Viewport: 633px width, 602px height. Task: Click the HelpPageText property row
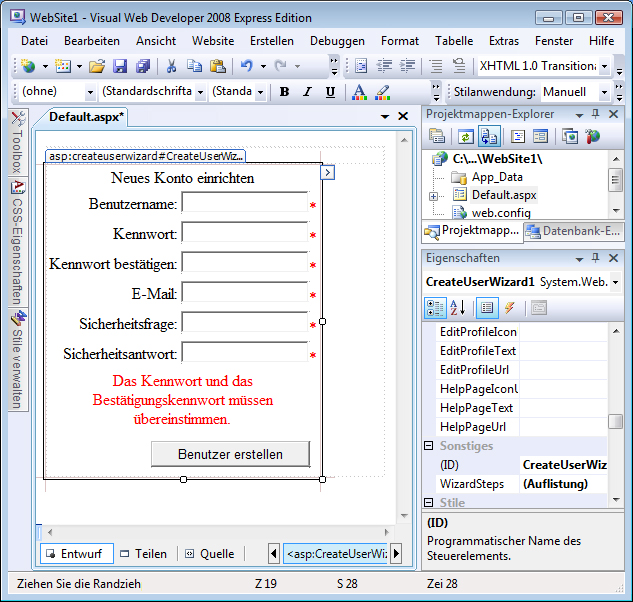pos(522,408)
